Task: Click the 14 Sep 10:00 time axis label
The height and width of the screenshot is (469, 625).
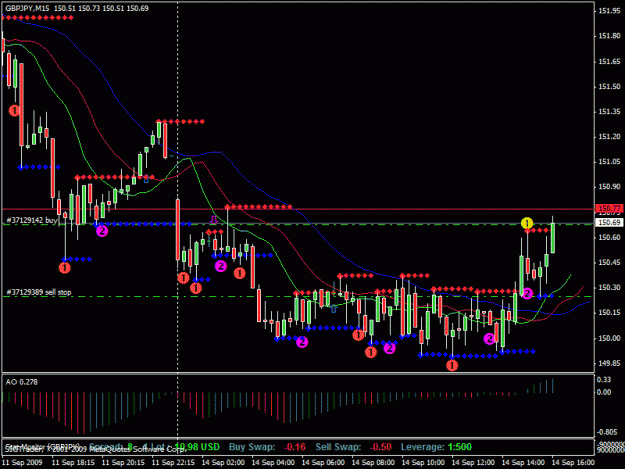Action: pos(423,463)
